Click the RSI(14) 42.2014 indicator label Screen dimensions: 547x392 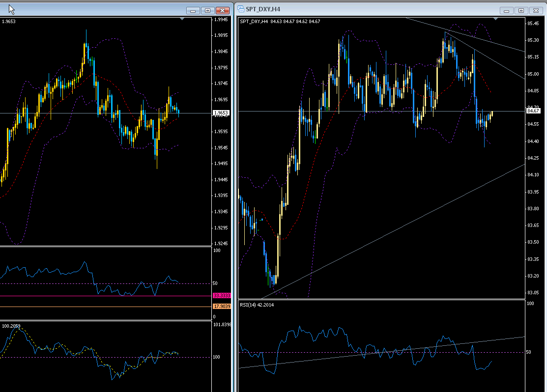tap(257, 305)
